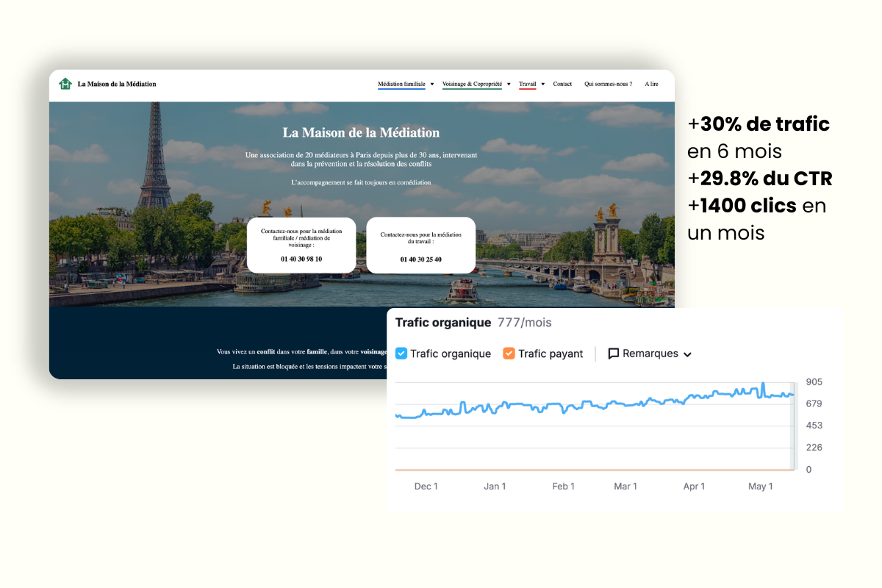Image resolution: width=882 pixels, height=588 pixels.
Task: Click the Remarques speech bubble icon
Action: click(x=614, y=354)
